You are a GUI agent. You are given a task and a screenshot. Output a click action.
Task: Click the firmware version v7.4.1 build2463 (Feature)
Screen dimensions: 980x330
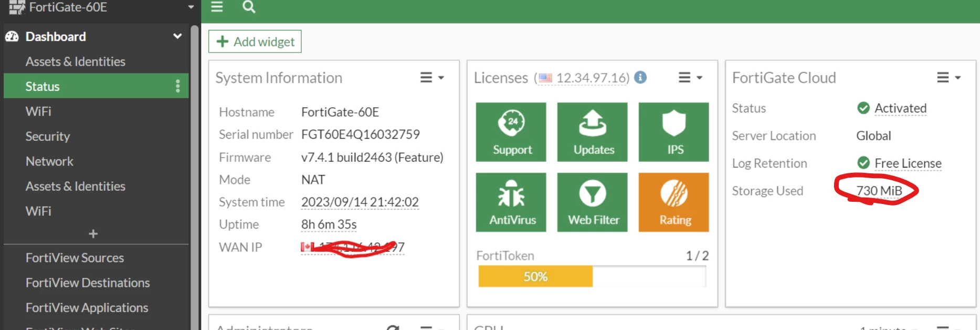coord(372,157)
